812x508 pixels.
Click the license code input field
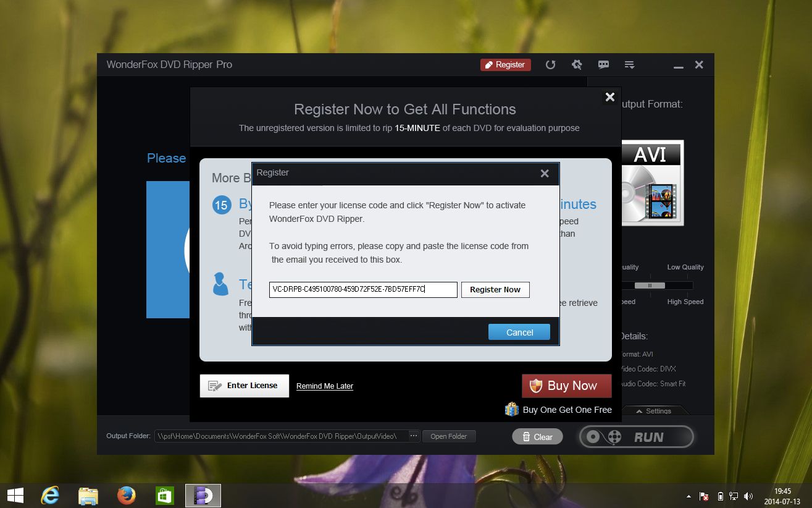point(363,289)
